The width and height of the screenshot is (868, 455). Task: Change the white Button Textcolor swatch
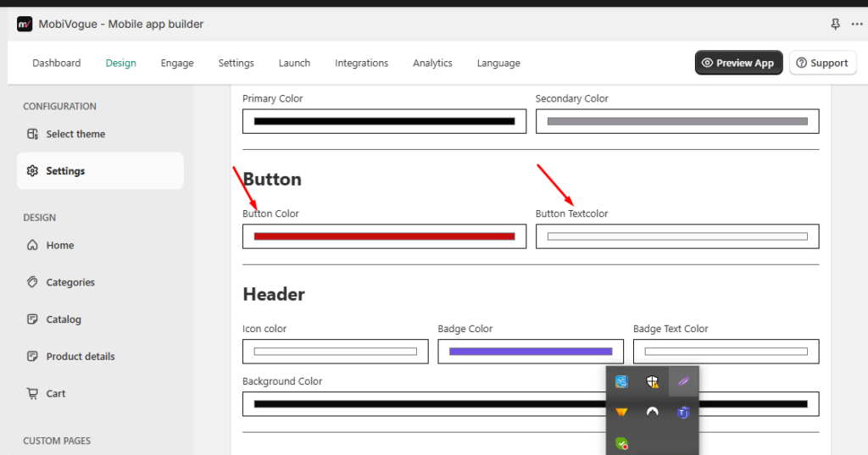tap(677, 236)
